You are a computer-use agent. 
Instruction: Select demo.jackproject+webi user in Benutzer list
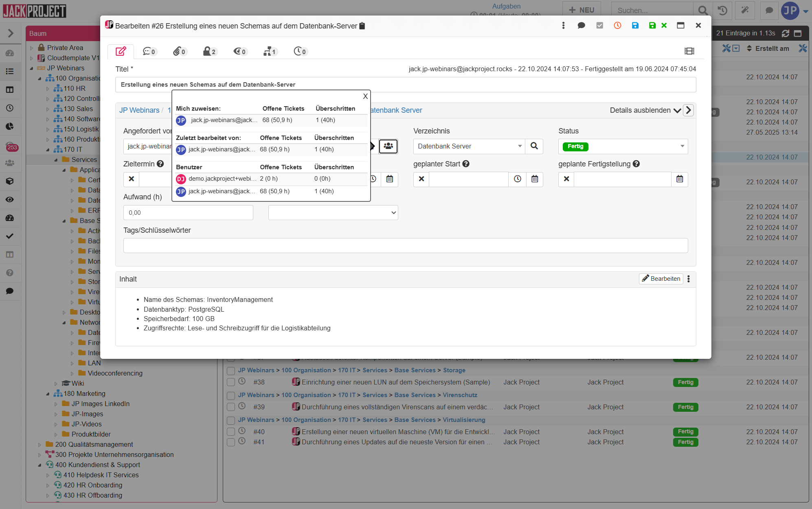click(271, 179)
